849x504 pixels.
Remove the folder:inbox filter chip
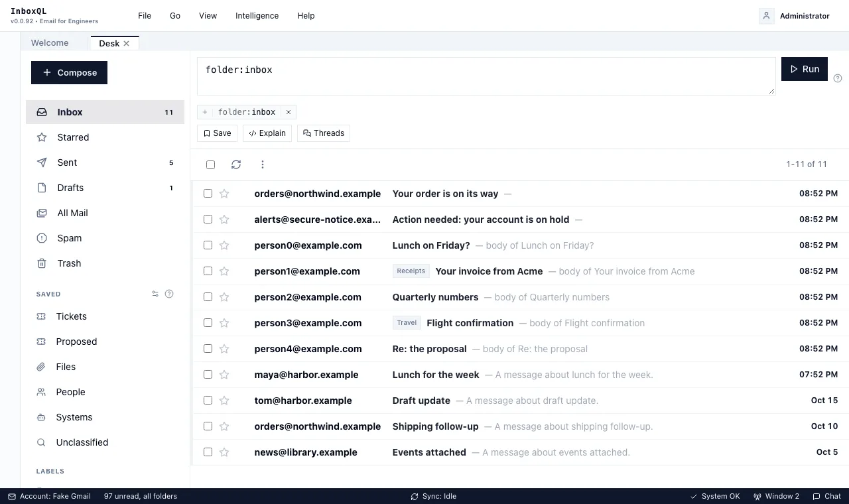(x=289, y=112)
